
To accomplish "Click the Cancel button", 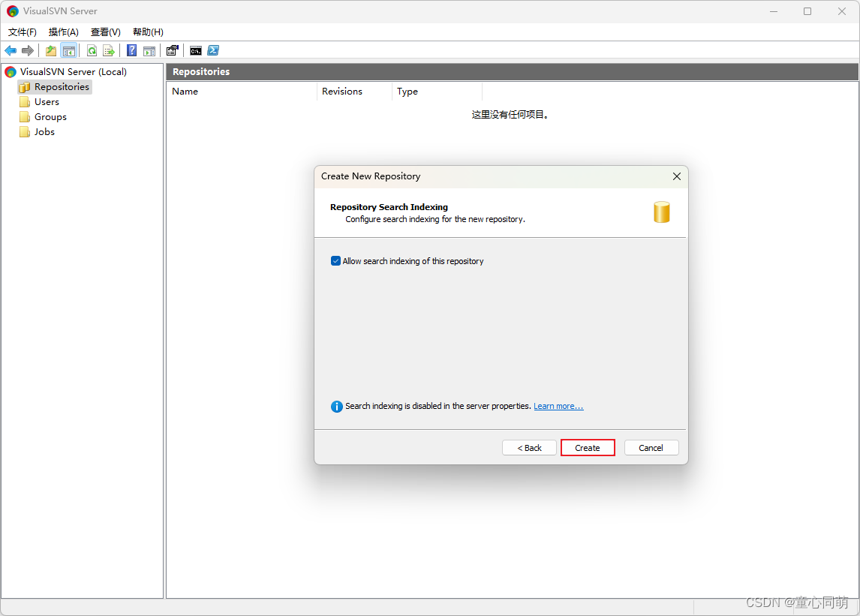I will 651,448.
